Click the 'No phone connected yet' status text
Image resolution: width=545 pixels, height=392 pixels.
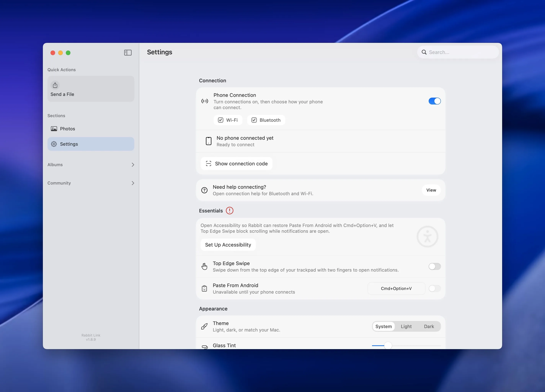tap(245, 138)
